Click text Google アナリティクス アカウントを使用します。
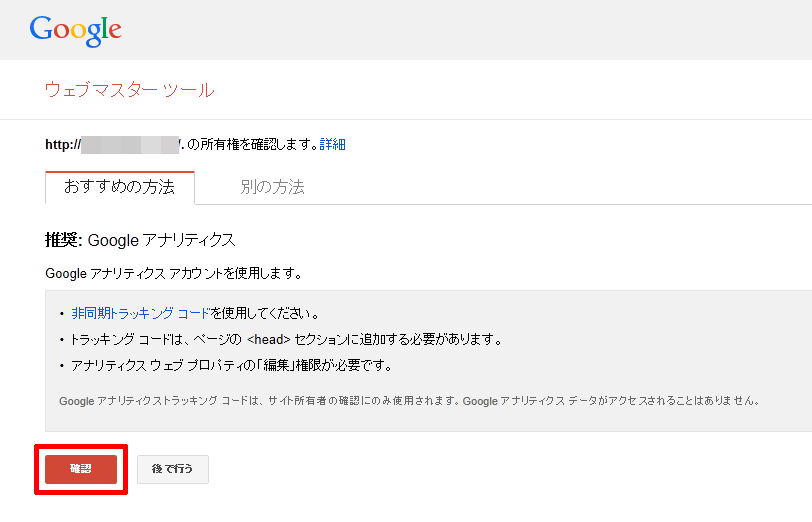This screenshot has height=522, width=812. pos(174,273)
